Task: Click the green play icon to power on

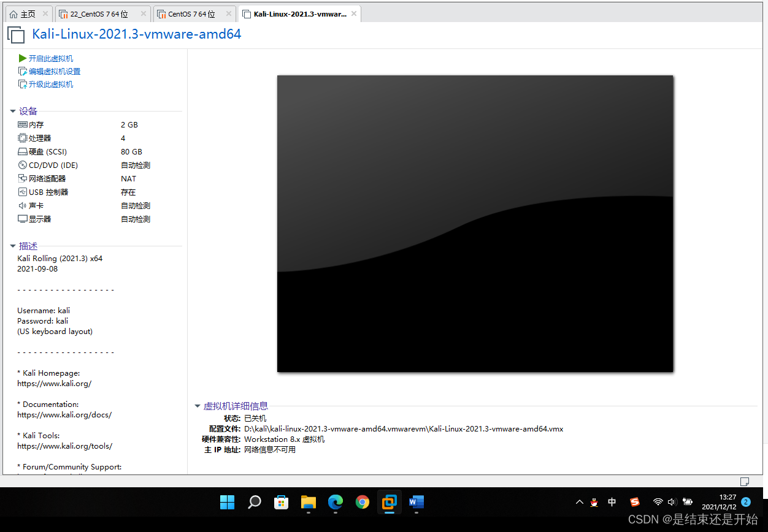Action: [x=23, y=58]
